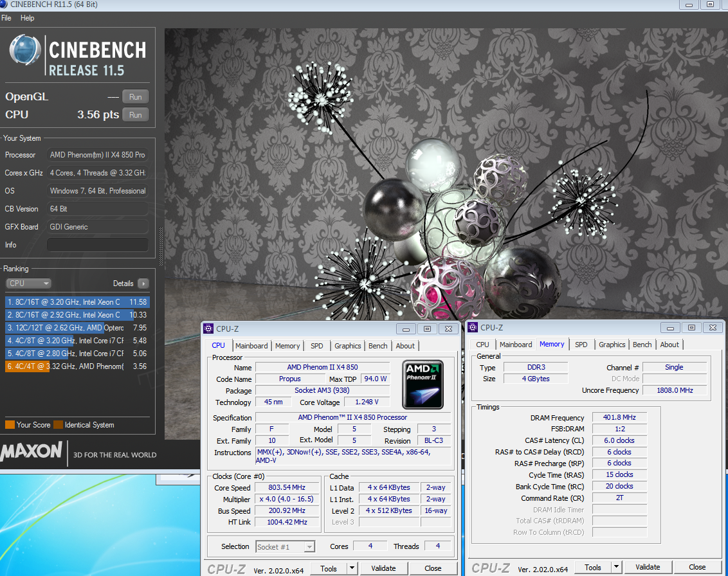Open the File menu in Cinebench
The height and width of the screenshot is (576, 728).
(6, 18)
